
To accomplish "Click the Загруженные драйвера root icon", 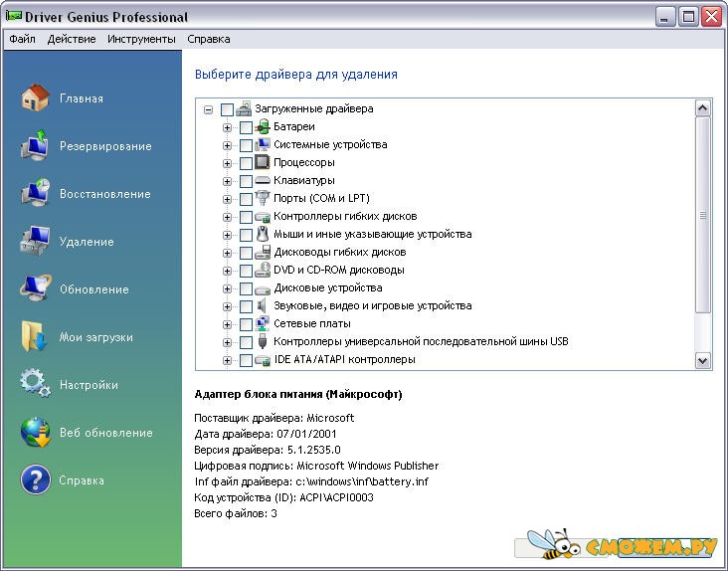I will (x=244, y=108).
